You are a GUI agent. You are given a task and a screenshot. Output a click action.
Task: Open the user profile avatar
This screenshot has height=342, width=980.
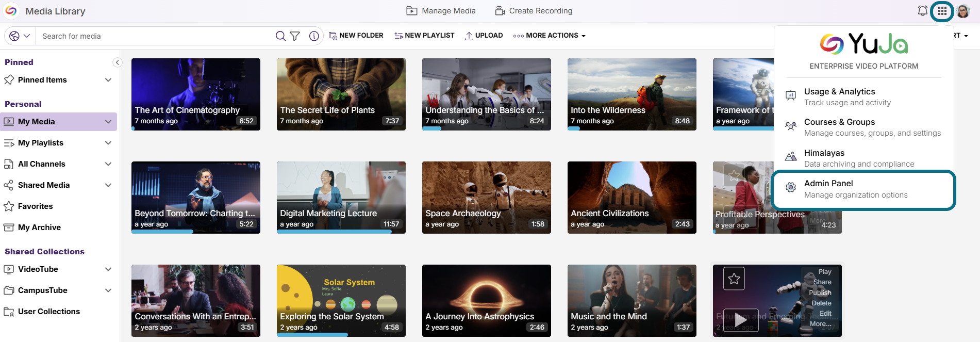(963, 11)
